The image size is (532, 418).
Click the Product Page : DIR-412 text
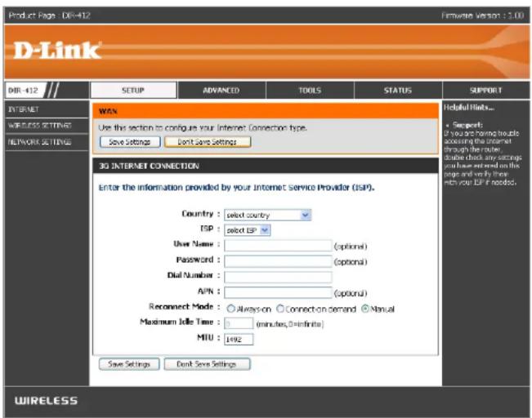[50, 16]
